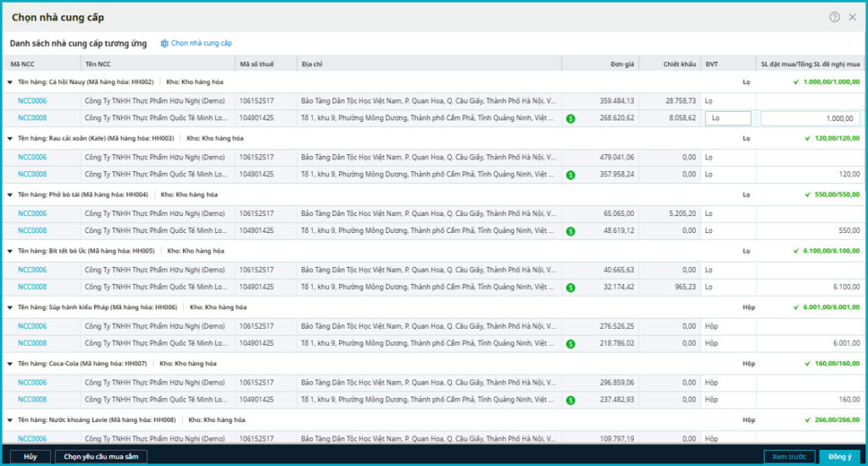868x466 pixels.
Task: Collapse the Nước khoáng Lavie group
Action: pyautogui.click(x=10, y=419)
